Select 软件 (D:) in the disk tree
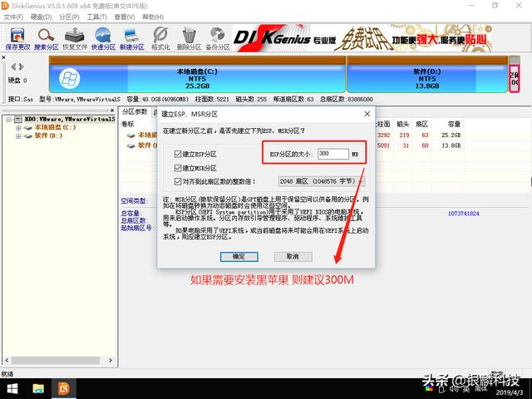Image resolution: width=532 pixels, height=399 pixels. (x=48, y=135)
